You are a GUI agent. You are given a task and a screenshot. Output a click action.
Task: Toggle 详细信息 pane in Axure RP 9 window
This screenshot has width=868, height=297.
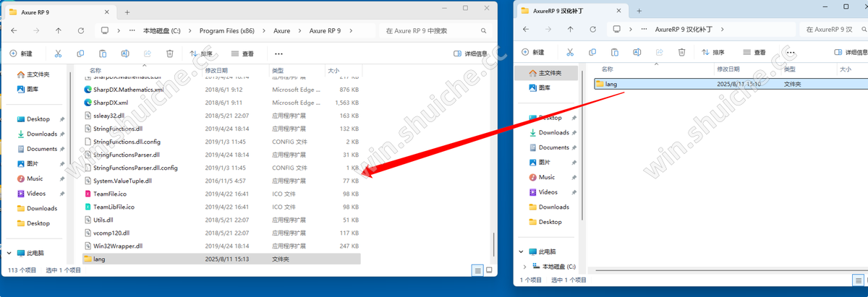471,53
